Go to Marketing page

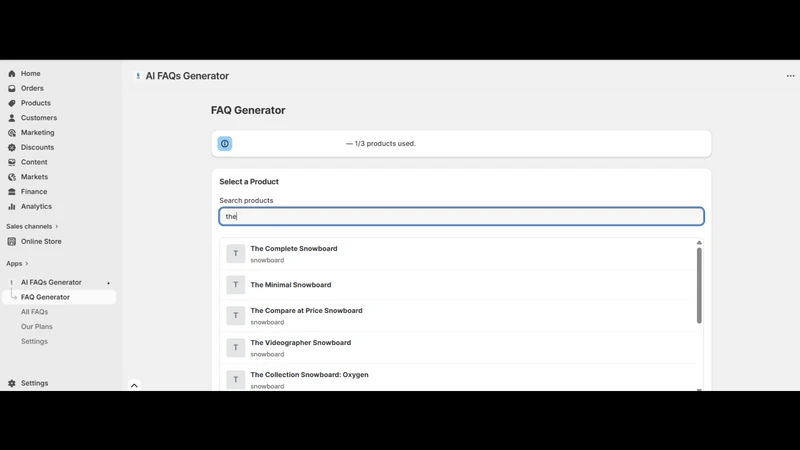click(38, 133)
